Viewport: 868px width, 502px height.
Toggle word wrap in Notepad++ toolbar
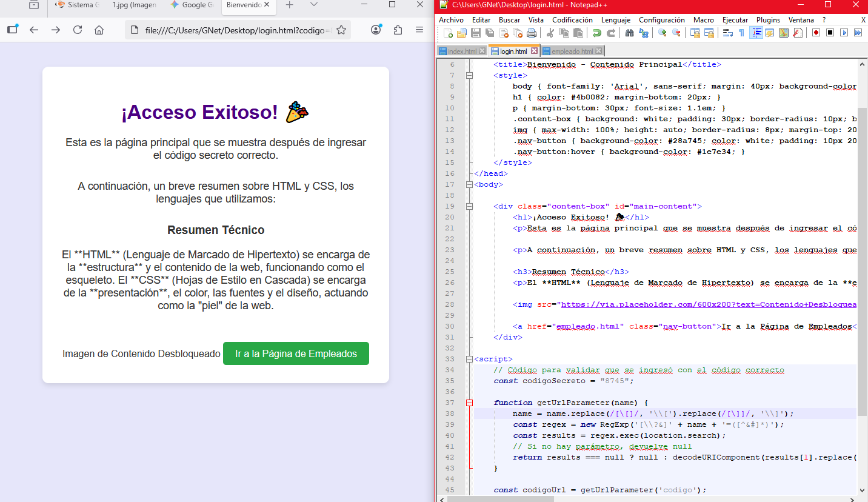click(727, 33)
